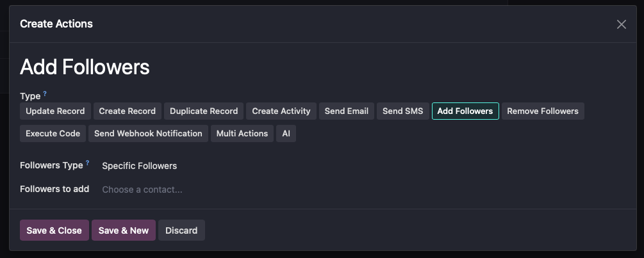Image resolution: width=644 pixels, height=258 pixels.
Task: Open the Followers Type dropdown
Action: pos(140,166)
